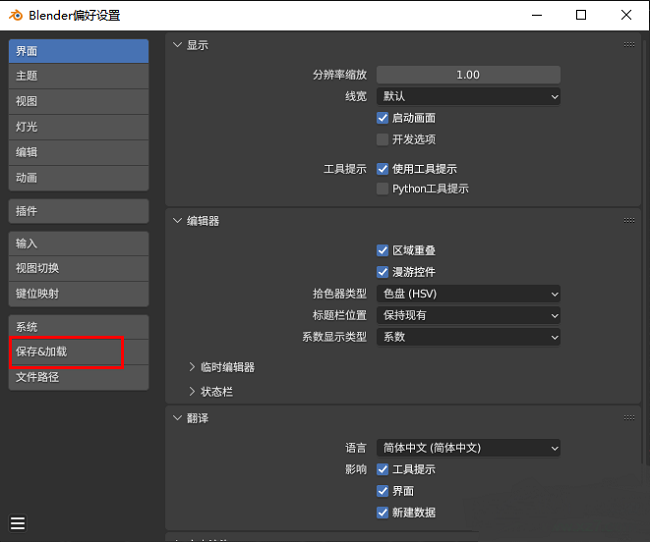Open the 视图 preferences tab
This screenshot has height=542, width=650.
click(x=79, y=101)
